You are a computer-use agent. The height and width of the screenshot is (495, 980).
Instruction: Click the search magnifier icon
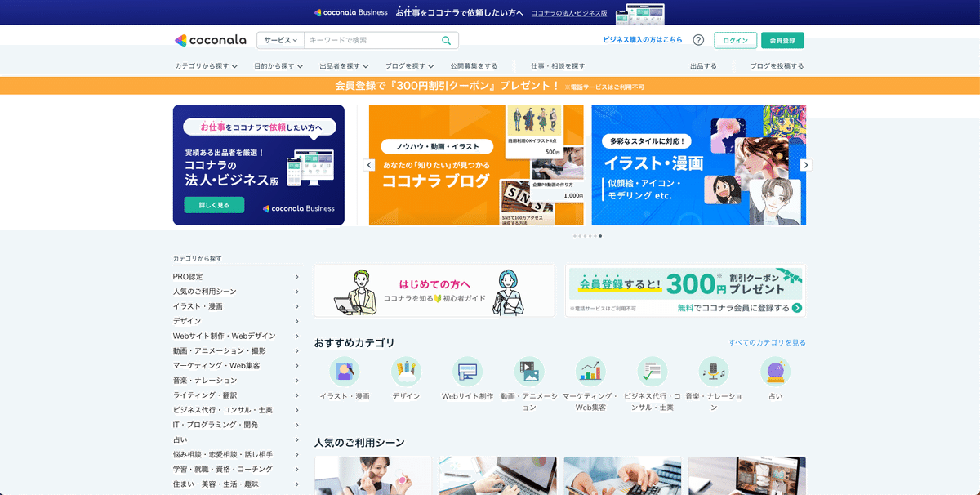pyautogui.click(x=447, y=40)
